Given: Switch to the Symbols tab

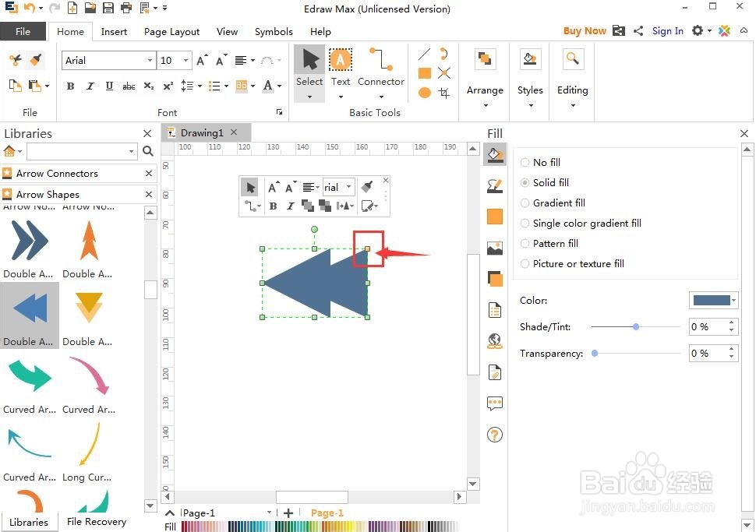Looking at the screenshot, I should pos(274,31).
